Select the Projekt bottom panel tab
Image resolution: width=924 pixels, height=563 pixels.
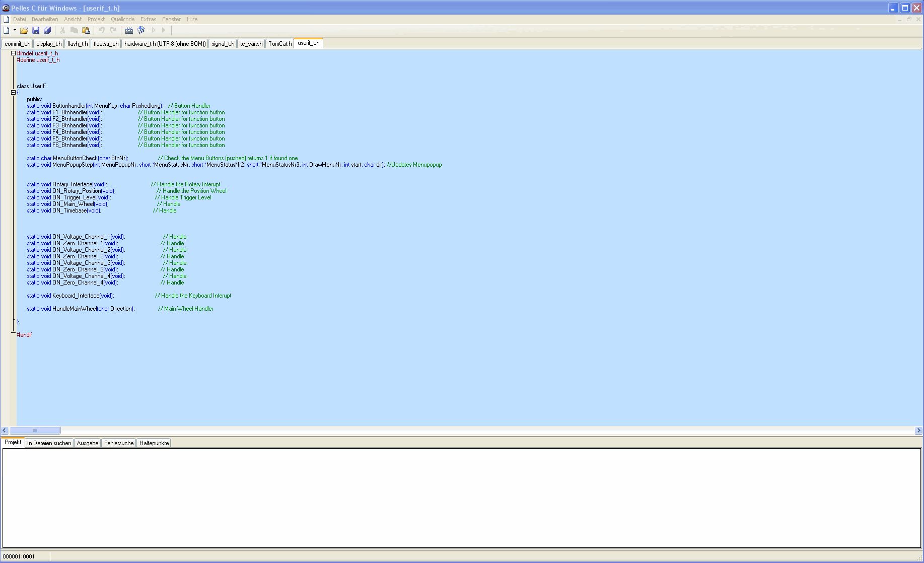pos(13,442)
